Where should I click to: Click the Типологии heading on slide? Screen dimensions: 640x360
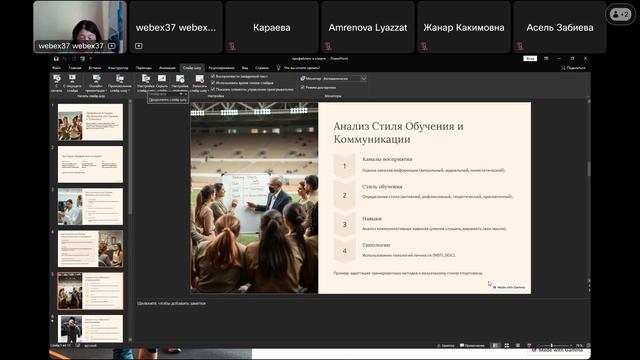(376, 245)
